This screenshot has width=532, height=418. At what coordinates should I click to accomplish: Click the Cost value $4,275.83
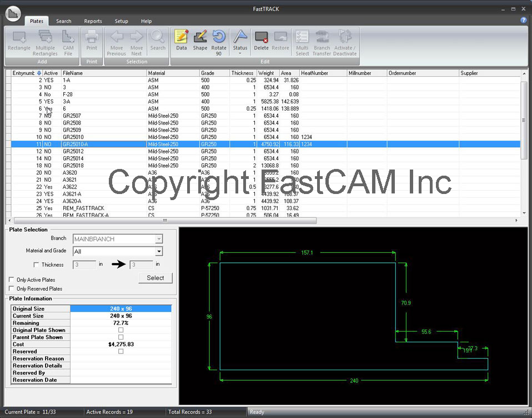point(121,344)
